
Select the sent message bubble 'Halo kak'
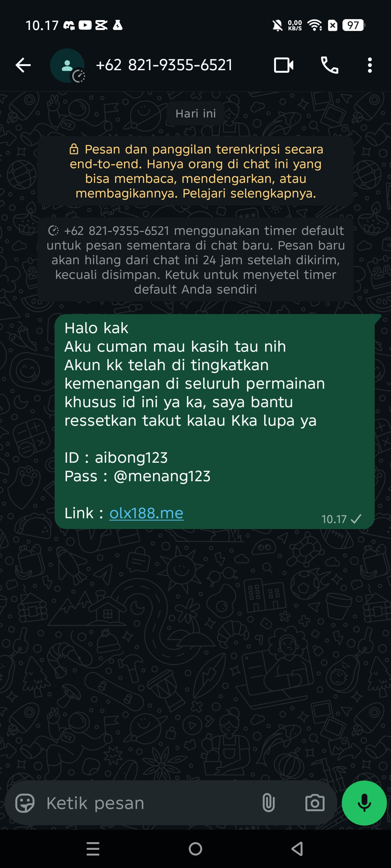click(x=215, y=421)
